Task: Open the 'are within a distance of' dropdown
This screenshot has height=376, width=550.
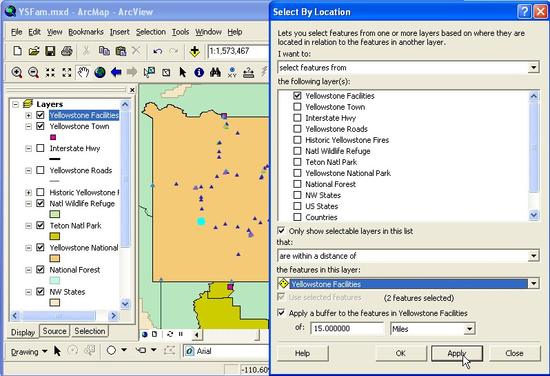Action: tap(534, 256)
